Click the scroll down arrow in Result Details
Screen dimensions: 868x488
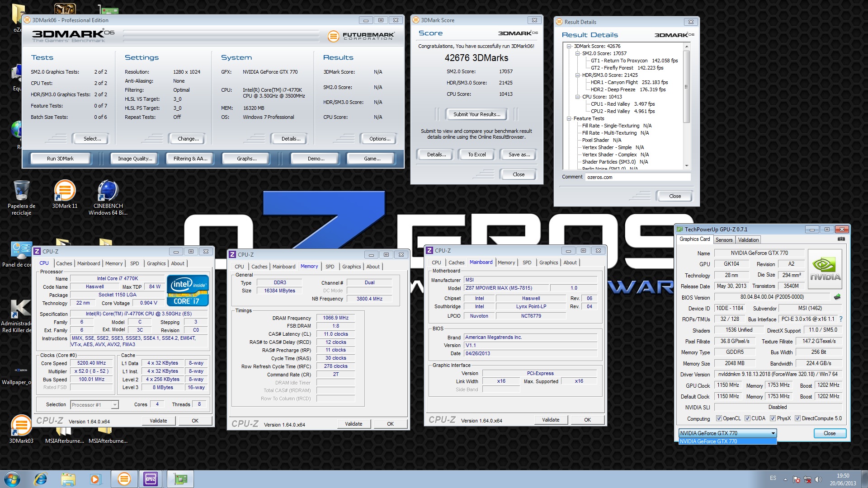(686, 166)
